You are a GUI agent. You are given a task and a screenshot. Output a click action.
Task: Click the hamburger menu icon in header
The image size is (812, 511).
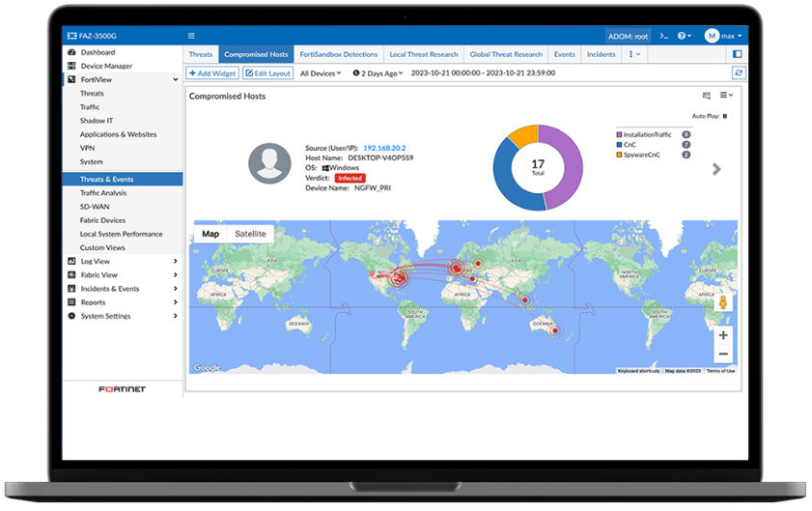pos(191,36)
